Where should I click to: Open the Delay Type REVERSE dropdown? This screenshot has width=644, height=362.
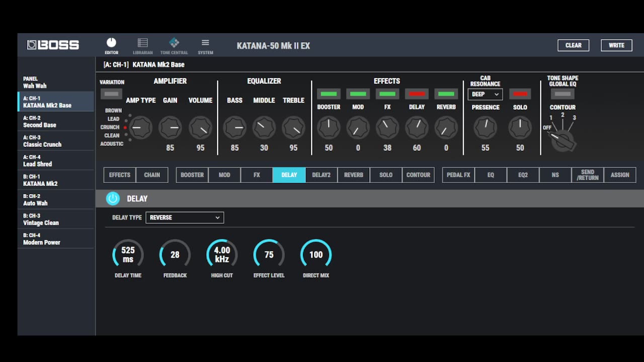point(185,217)
